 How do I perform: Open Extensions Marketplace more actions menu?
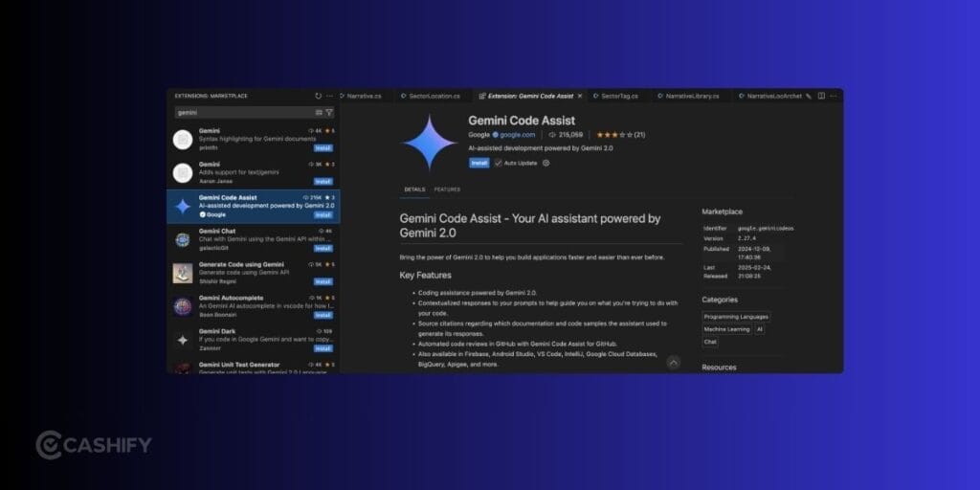click(330, 96)
